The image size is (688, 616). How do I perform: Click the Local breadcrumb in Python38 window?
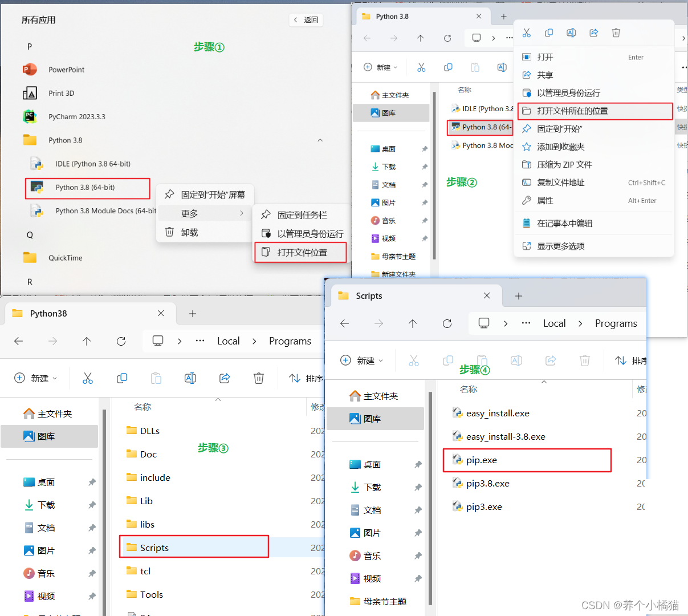(229, 341)
